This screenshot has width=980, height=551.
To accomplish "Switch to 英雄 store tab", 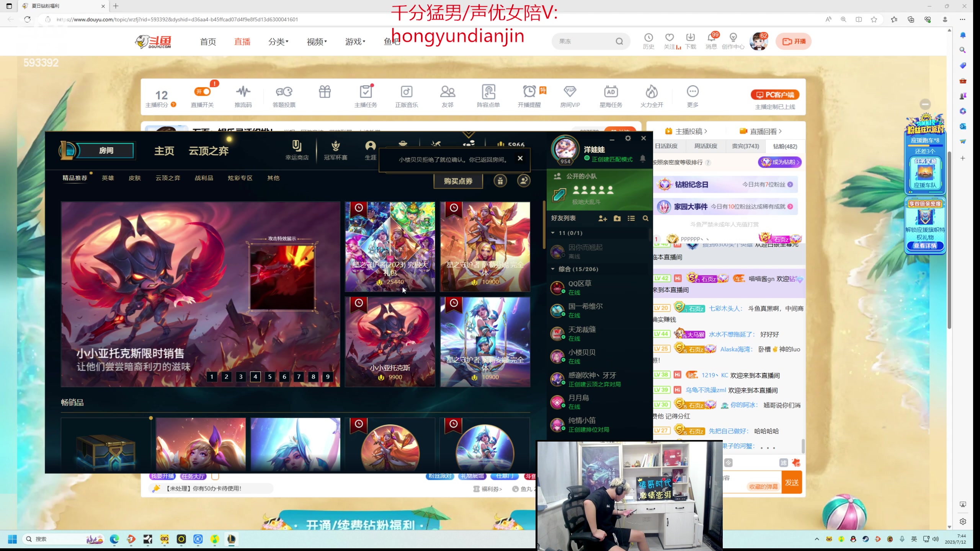I will (108, 178).
